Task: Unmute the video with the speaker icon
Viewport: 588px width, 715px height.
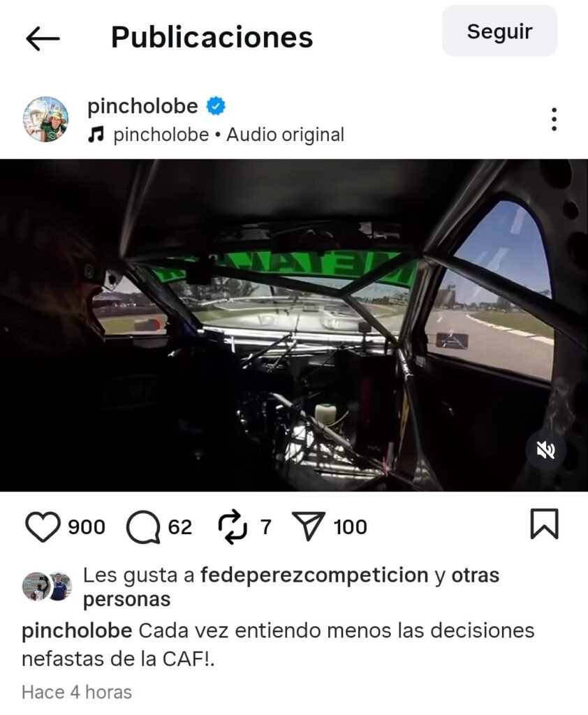Action: pyautogui.click(x=545, y=450)
